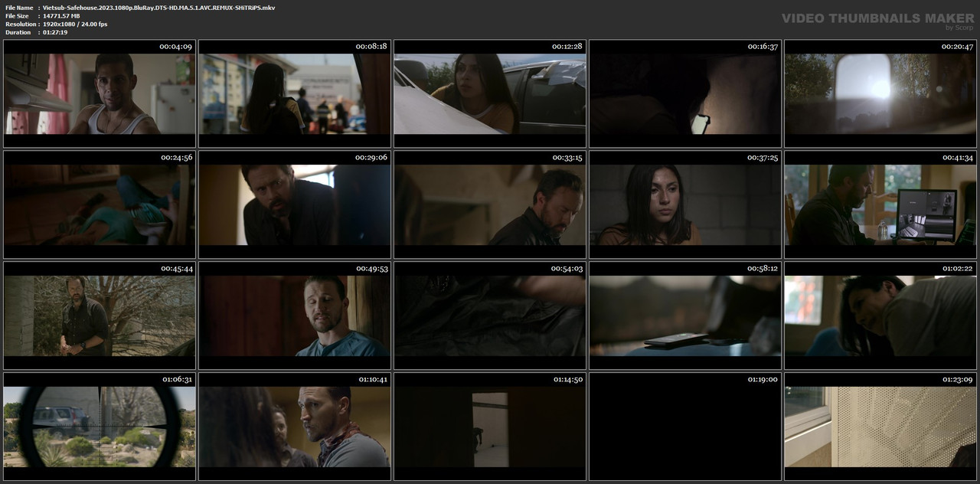Pick the 00:54:03 video frame
980x484 pixels.
click(x=490, y=316)
